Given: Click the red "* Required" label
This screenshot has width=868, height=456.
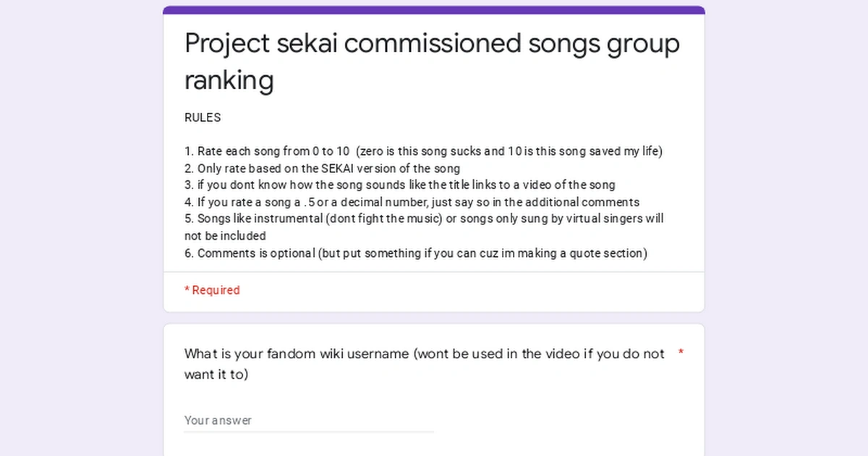Looking at the screenshot, I should [x=212, y=290].
